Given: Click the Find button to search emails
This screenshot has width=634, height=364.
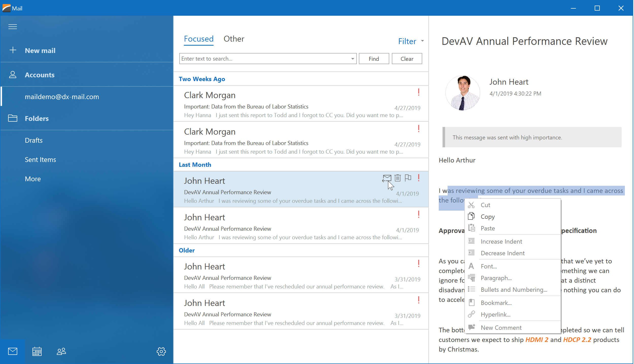Looking at the screenshot, I should 373,58.
